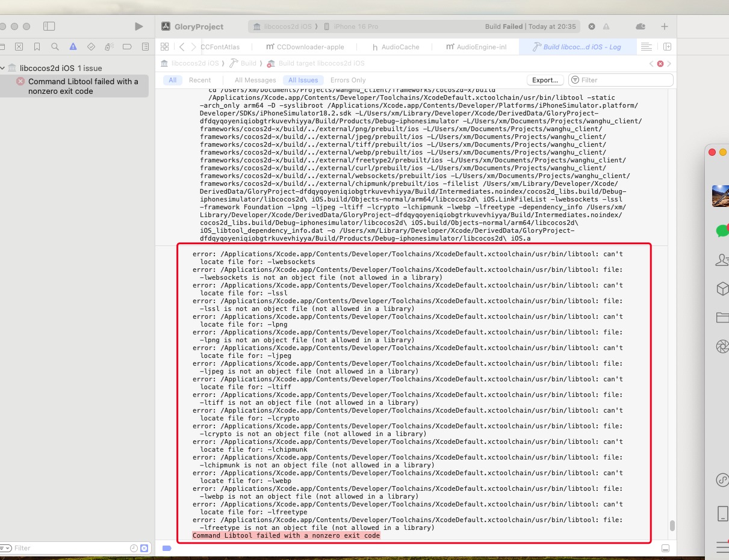This screenshot has width=729, height=560.
Task: Switch to the CCFontAtlas tab
Action: [x=219, y=47]
